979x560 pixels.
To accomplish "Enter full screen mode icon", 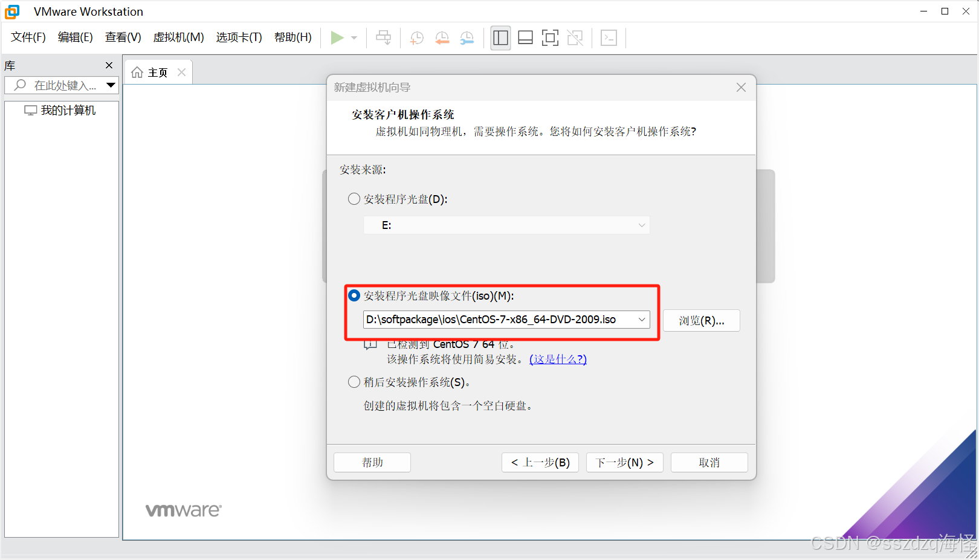I will [550, 38].
